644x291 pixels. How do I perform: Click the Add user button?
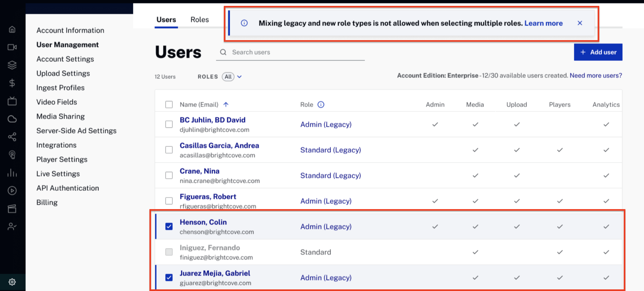[598, 52]
